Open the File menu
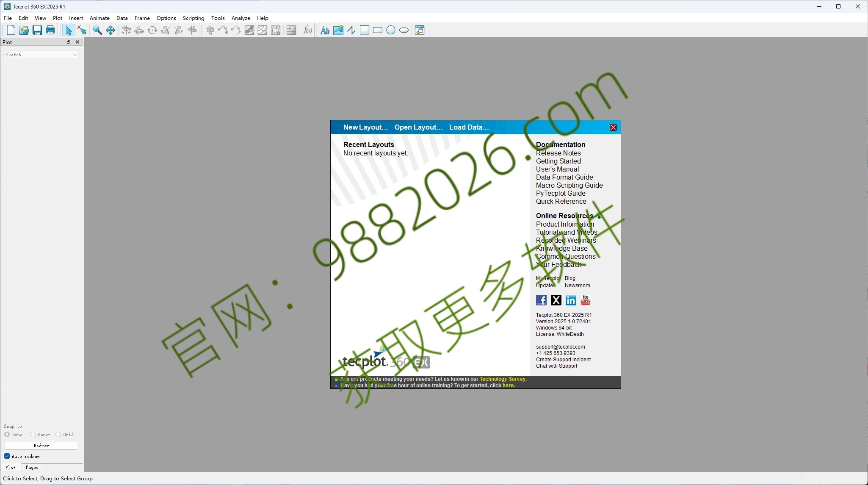This screenshot has height=485, width=868. tap(8, 18)
